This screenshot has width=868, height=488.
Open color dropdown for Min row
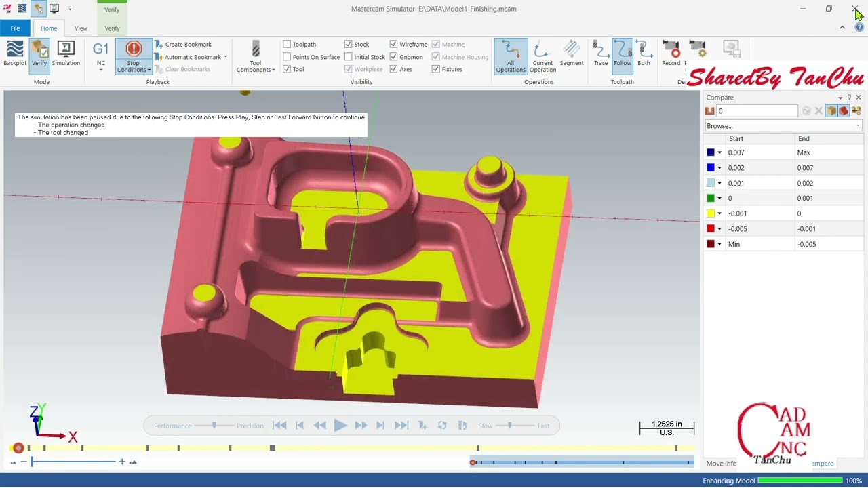click(719, 244)
